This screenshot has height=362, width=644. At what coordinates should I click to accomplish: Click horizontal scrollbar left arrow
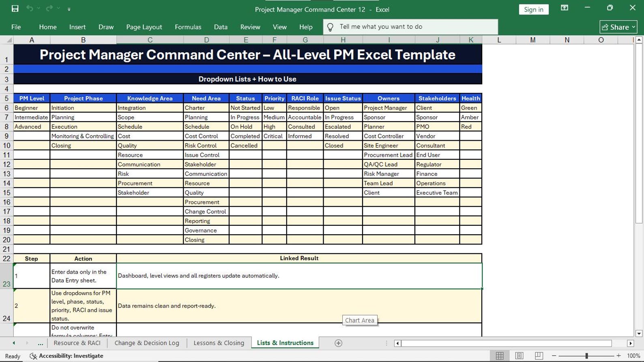[x=397, y=343]
